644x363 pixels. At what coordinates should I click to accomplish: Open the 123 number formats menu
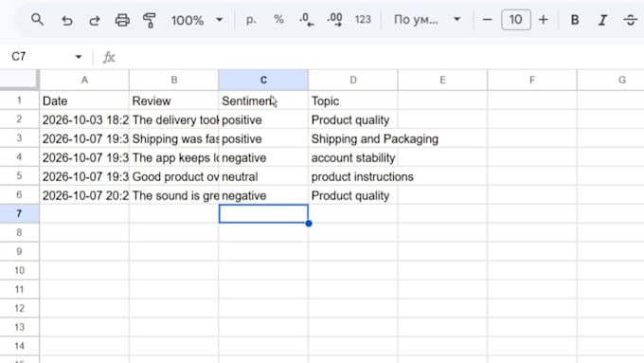coord(363,19)
